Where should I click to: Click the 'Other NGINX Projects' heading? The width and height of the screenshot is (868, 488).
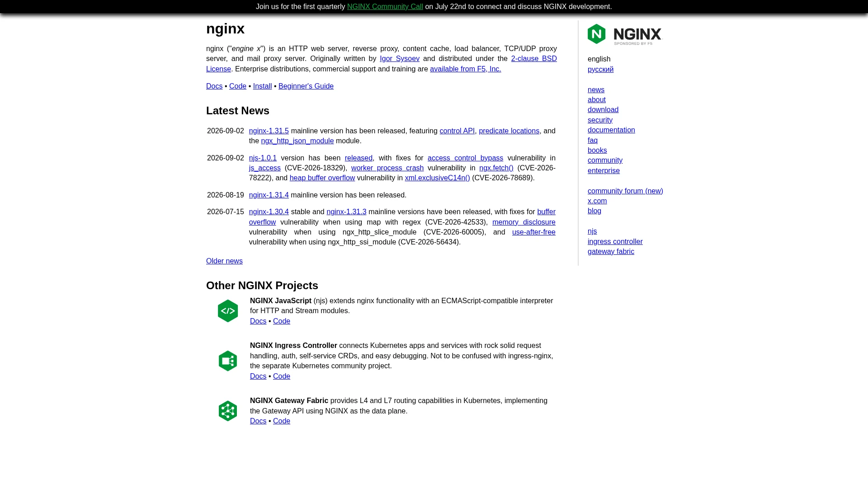coord(262,286)
